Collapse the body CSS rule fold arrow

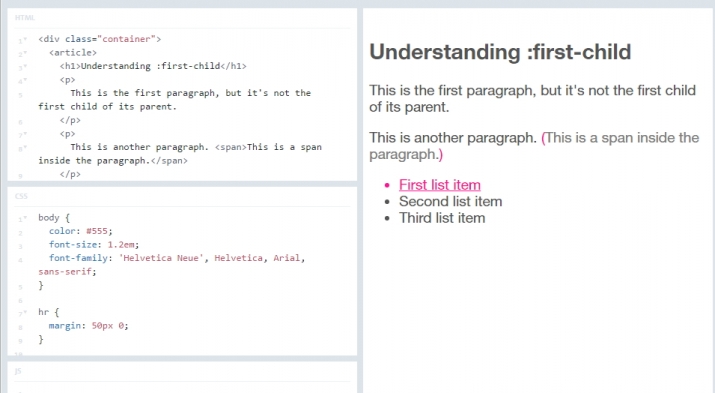point(26,218)
